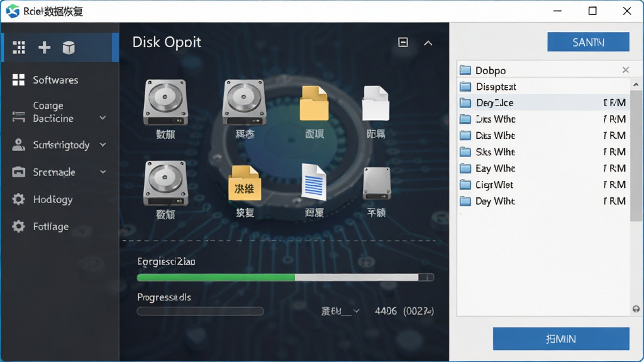Click the plus icon in the sidebar header

tap(45, 48)
